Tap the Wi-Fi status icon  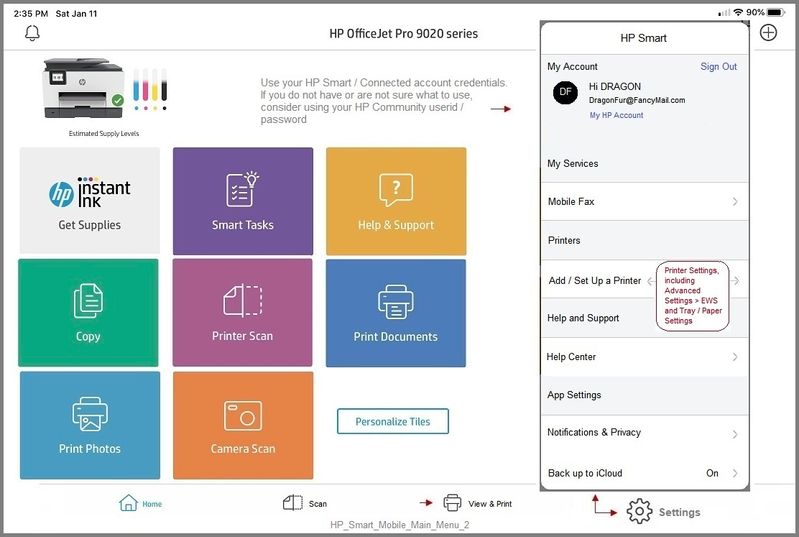point(738,12)
